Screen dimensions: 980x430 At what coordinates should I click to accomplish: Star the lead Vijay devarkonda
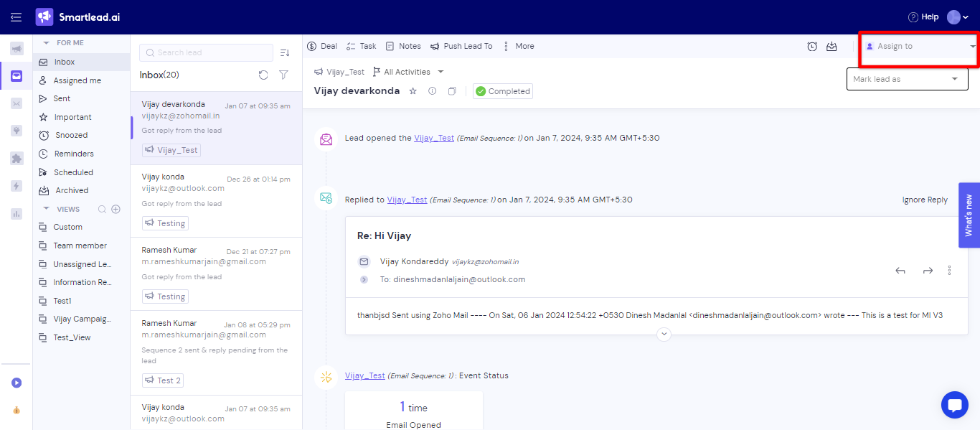pyautogui.click(x=413, y=91)
